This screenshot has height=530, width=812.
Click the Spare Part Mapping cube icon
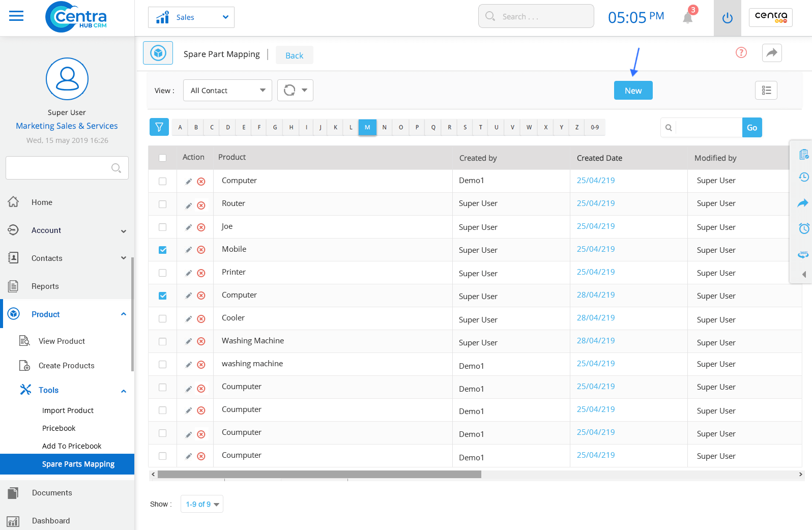coord(158,53)
